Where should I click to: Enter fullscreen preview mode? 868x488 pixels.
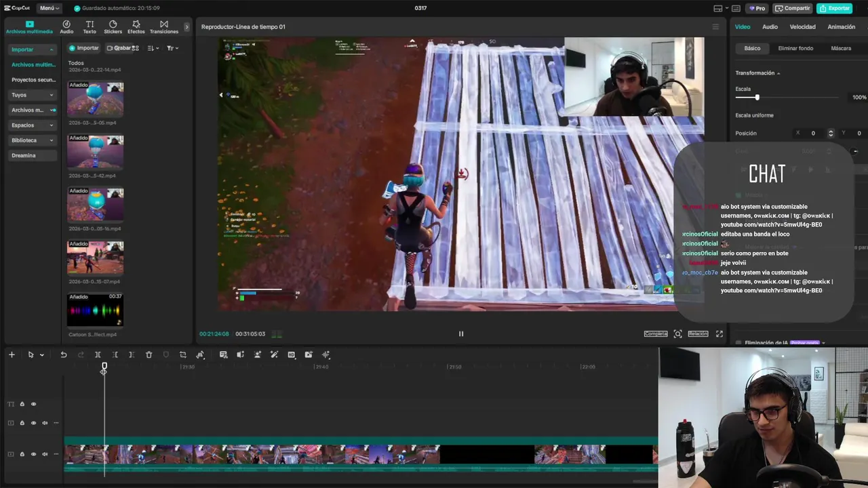(x=719, y=333)
